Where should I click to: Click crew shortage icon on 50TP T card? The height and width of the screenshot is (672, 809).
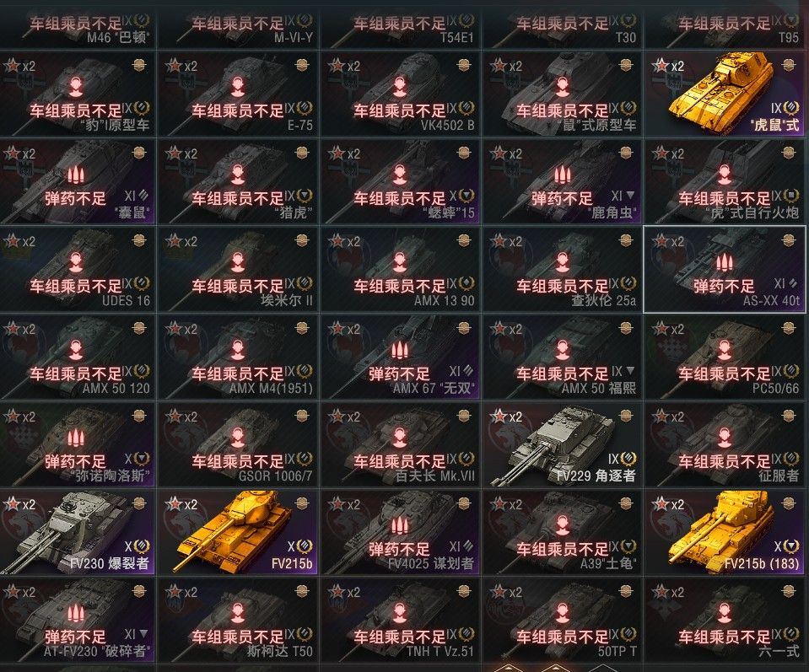click(x=563, y=614)
